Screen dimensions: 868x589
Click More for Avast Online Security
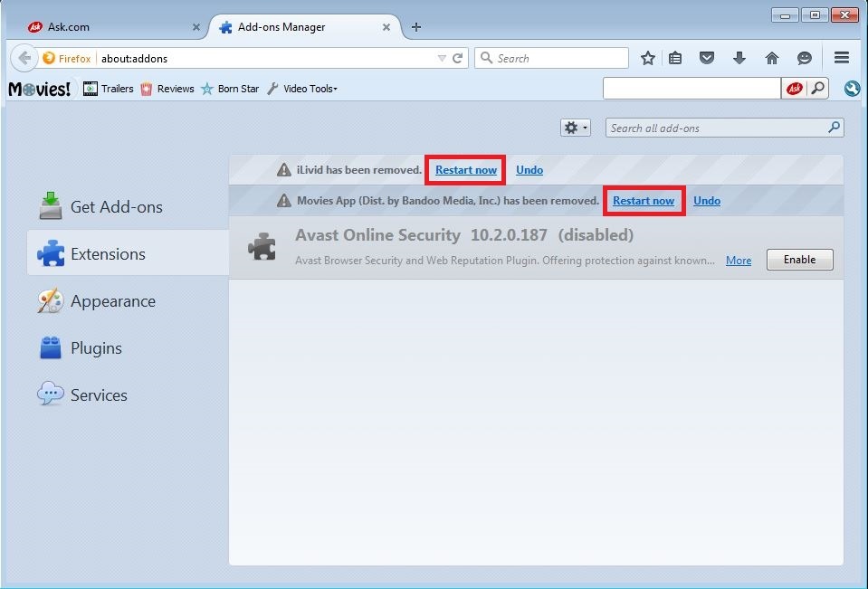tap(739, 261)
